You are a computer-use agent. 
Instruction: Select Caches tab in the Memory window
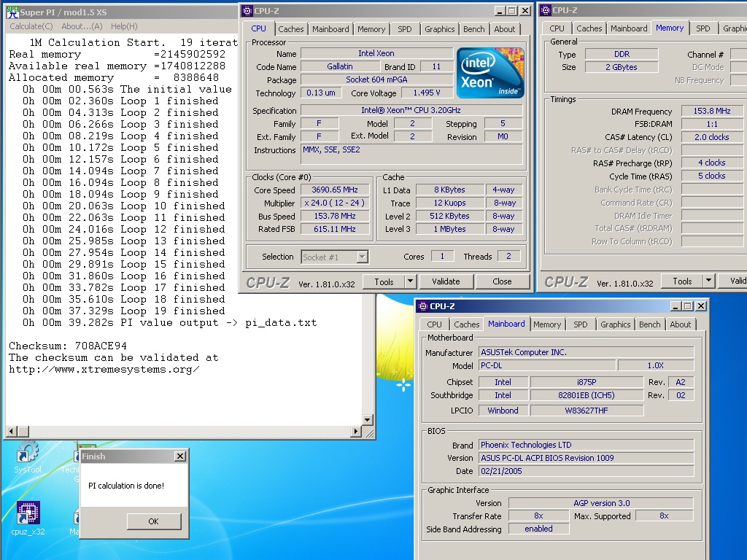[x=589, y=28]
